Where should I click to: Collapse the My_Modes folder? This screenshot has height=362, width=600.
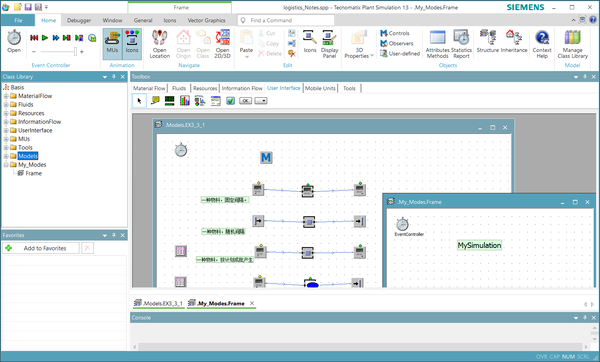tap(6, 165)
